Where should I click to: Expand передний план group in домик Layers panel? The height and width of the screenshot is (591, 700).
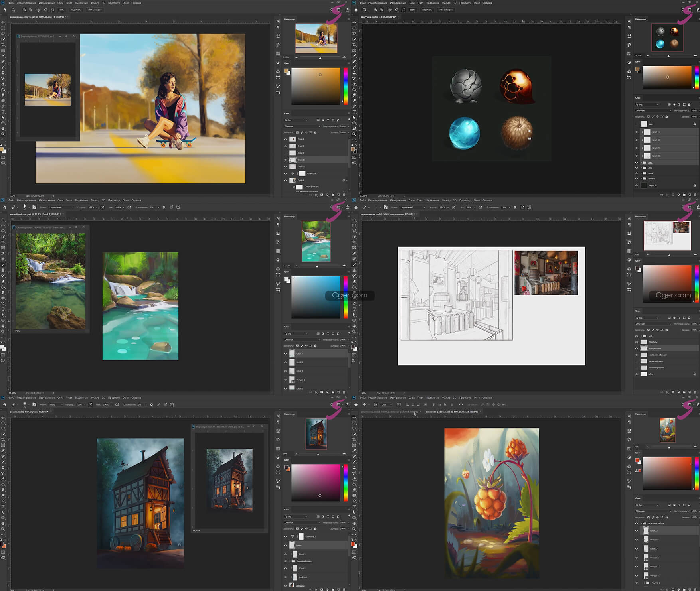tap(291, 561)
